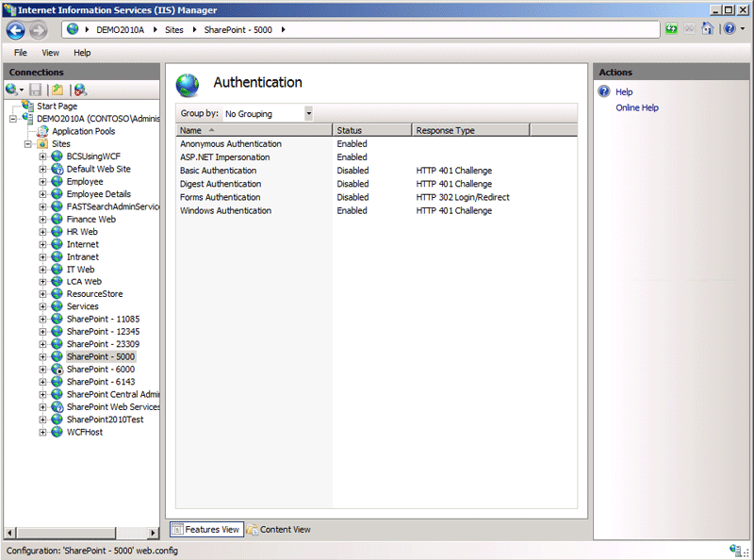Select the SharePoint Central Admin site
Image resolution: width=754 pixels, height=560 pixels.
point(113,394)
